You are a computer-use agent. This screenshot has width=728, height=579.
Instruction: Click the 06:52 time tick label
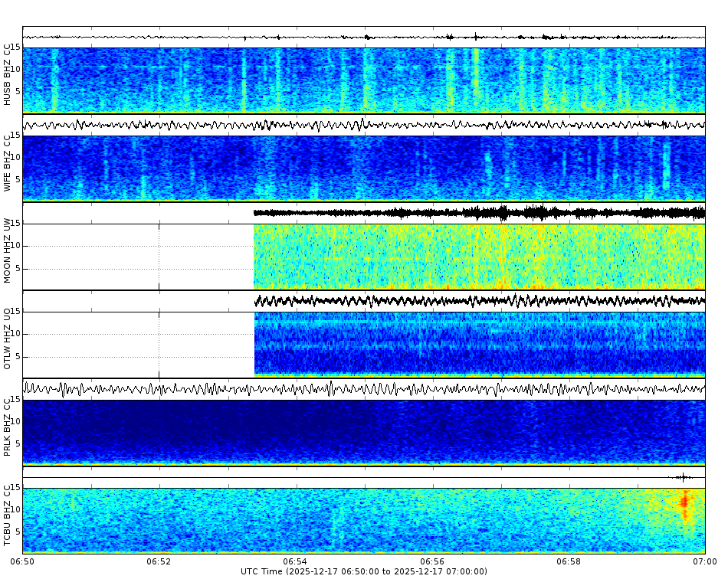coord(156,560)
